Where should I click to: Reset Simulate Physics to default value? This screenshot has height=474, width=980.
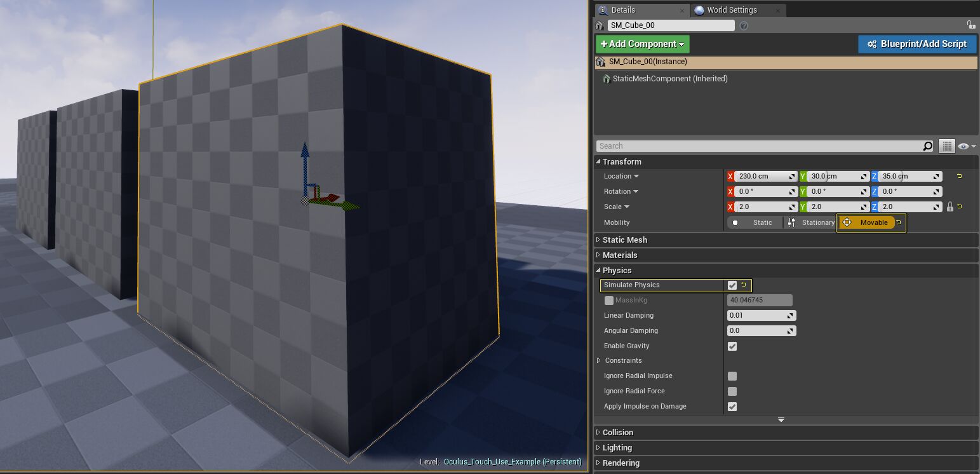744,285
